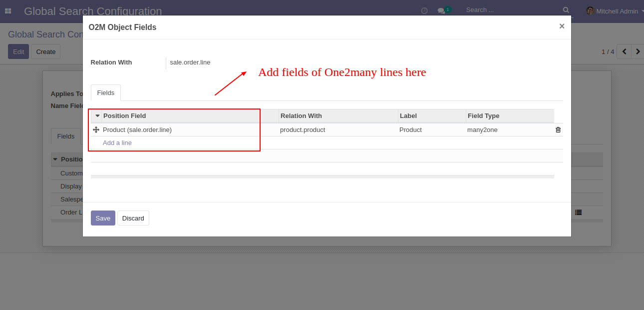
Task: Go to previous record arrow
Action: tap(624, 51)
